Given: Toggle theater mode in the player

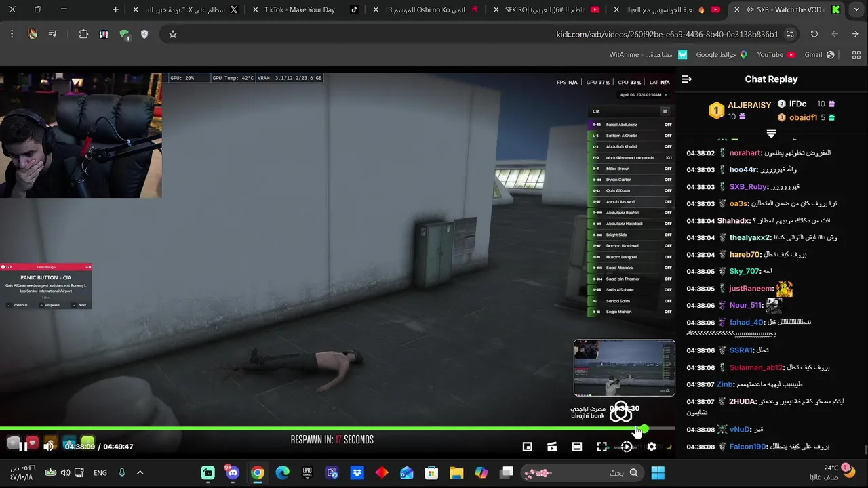Looking at the screenshot, I should 577,447.
